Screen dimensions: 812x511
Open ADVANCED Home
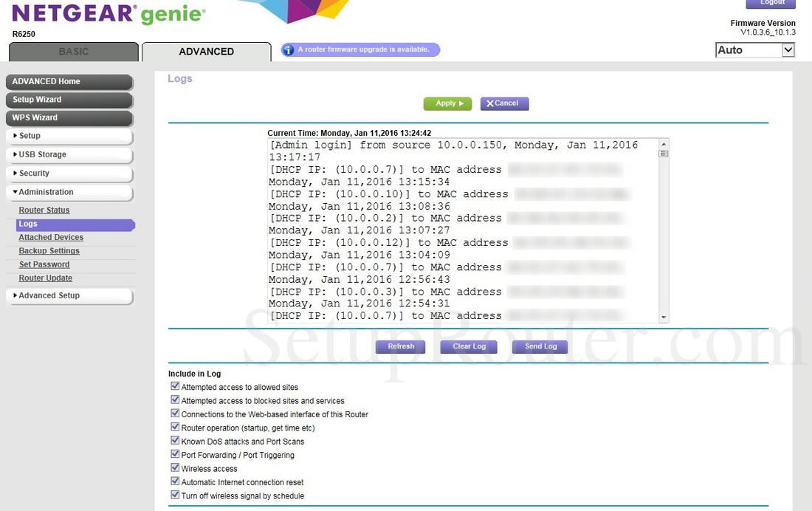pos(69,82)
